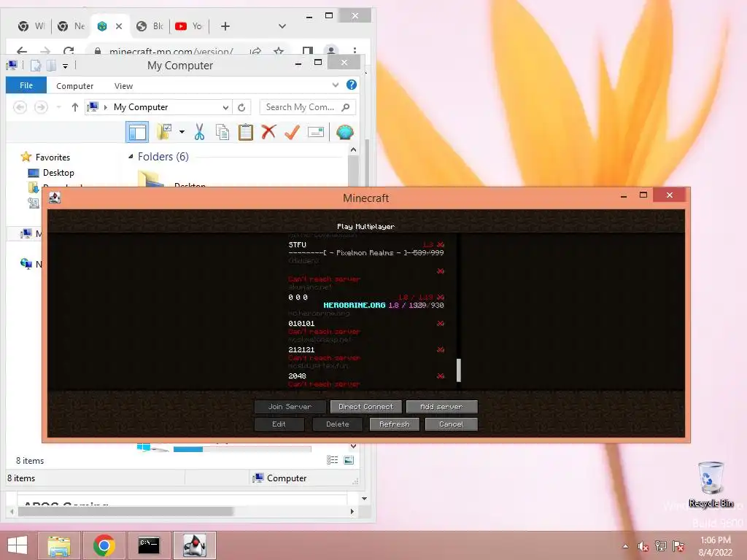The width and height of the screenshot is (747, 560).
Task: Open the Chrome profile avatar
Action: coord(331,50)
